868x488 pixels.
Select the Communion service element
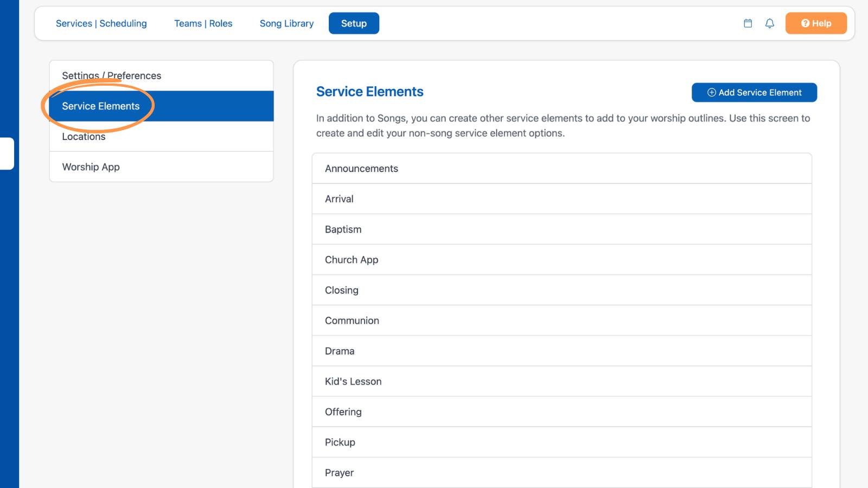click(x=562, y=320)
